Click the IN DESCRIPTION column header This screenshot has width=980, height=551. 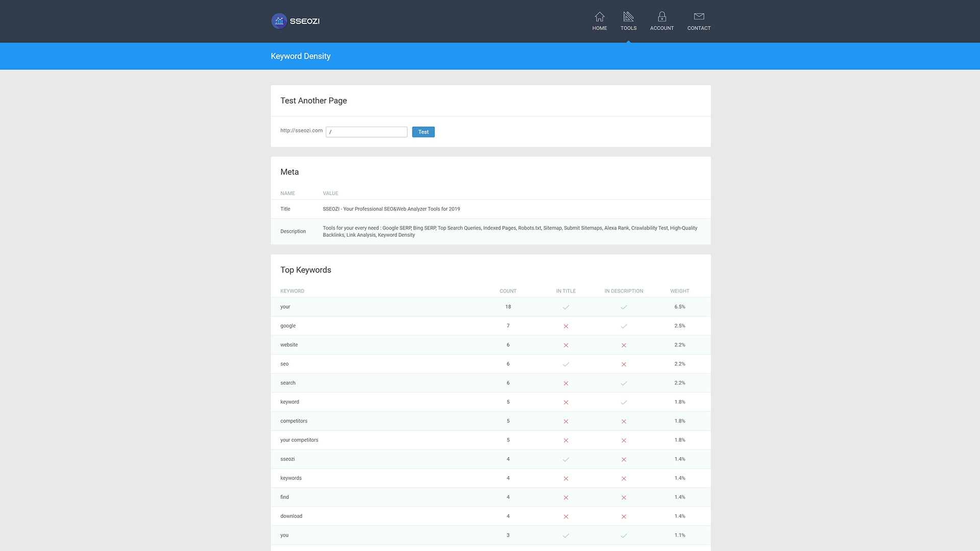(x=624, y=291)
